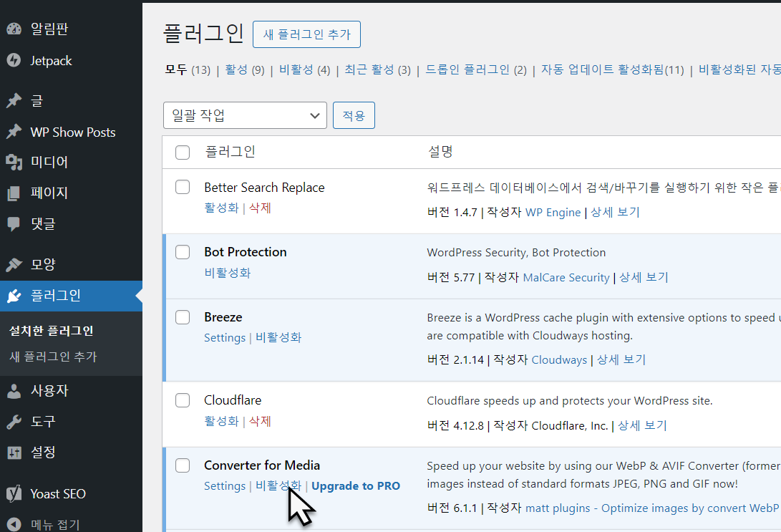Screen dimensions: 781x532
Task: View Bot Protection 상세 보기 details
Action: point(644,278)
